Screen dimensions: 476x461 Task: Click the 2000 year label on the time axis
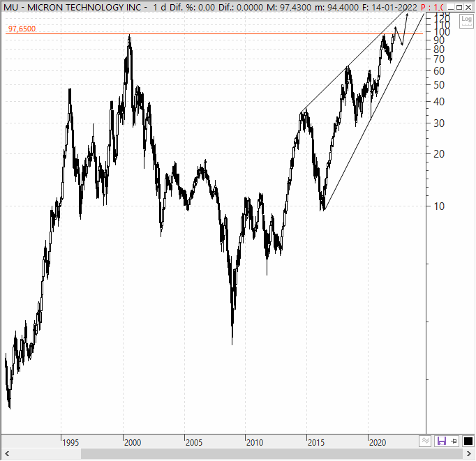click(x=133, y=443)
